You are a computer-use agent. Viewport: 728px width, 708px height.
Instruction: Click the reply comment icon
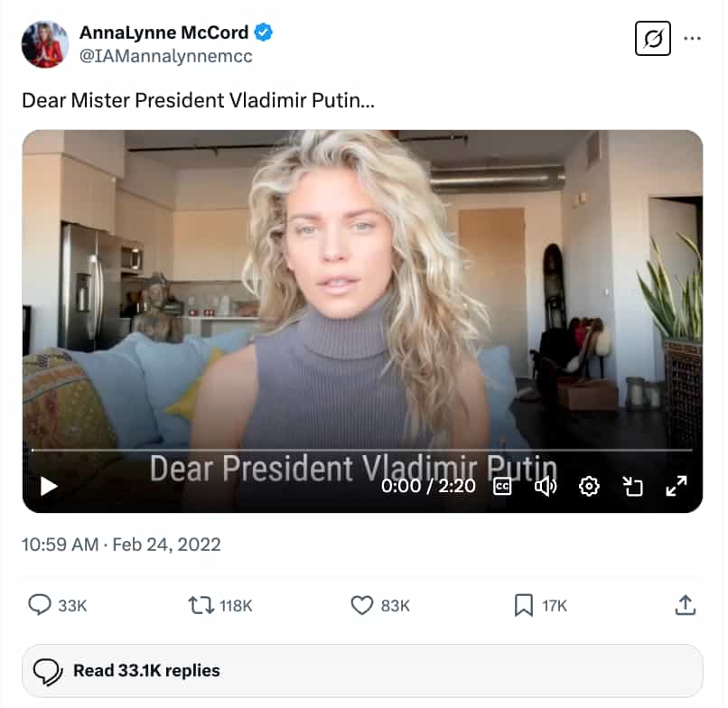(40, 605)
